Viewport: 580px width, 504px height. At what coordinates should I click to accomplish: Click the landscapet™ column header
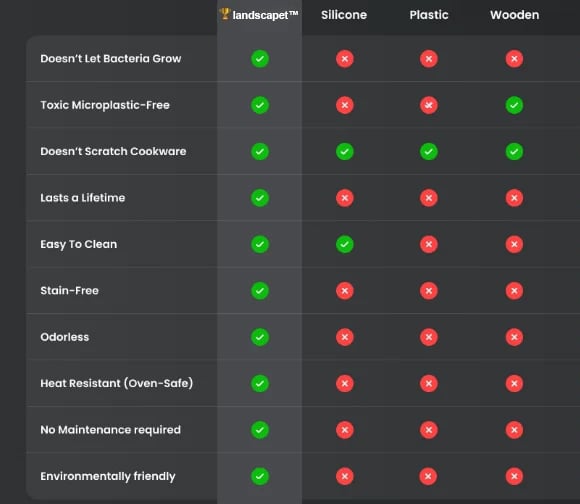click(265, 15)
